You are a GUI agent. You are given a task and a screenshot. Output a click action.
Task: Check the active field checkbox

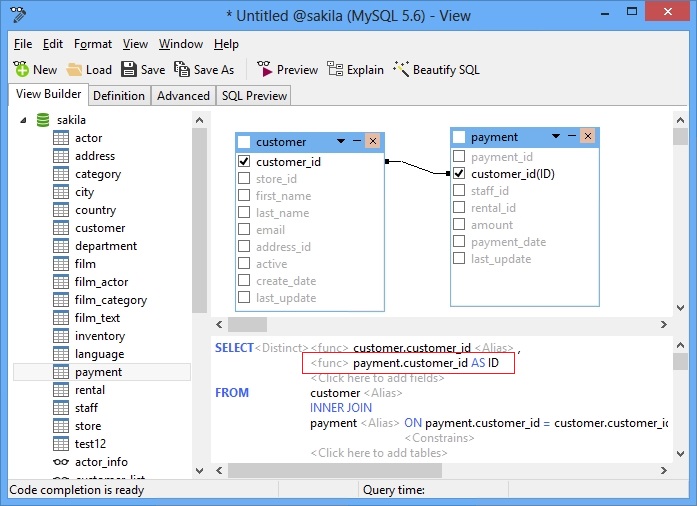(244, 263)
